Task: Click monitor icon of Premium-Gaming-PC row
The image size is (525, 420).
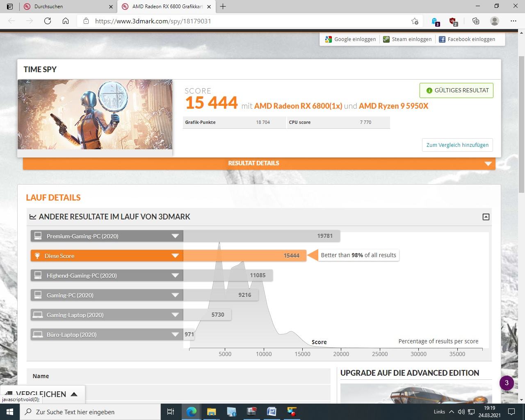Action: pos(38,236)
